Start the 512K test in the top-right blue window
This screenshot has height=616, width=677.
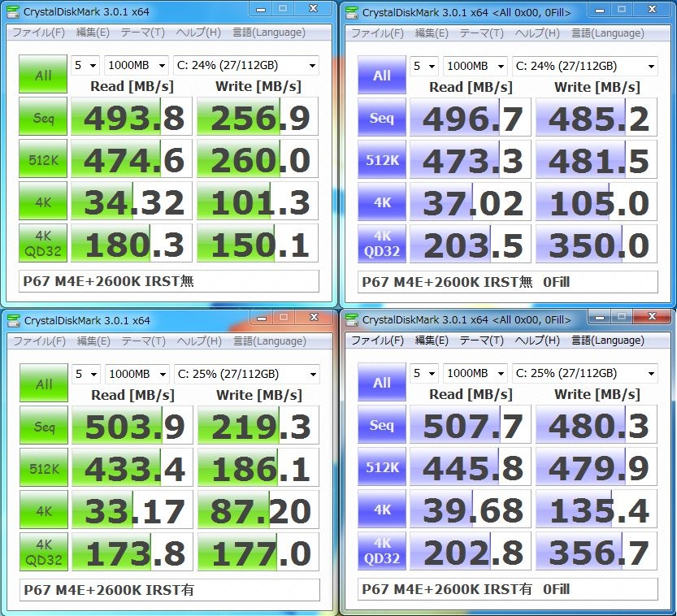pyautogui.click(x=382, y=160)
